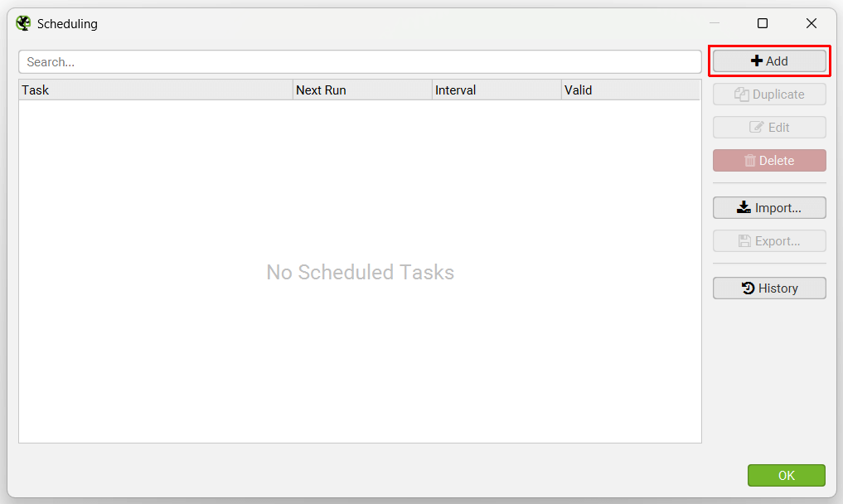Screen dimensions: 843x504
Task: Click the floppy disk icon on Export button
Action: click(x=744, y=241)
